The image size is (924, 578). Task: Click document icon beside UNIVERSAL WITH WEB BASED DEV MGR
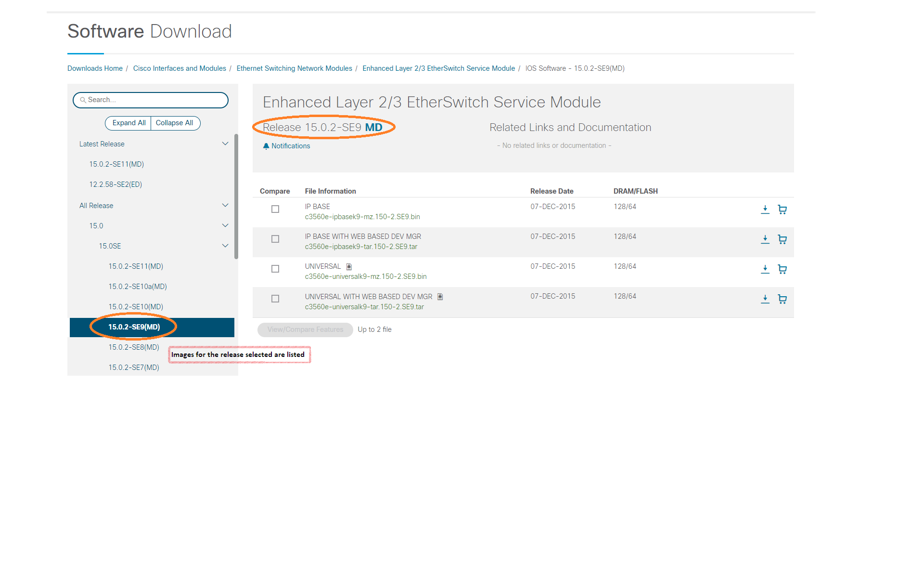click(x=440, y=297)
